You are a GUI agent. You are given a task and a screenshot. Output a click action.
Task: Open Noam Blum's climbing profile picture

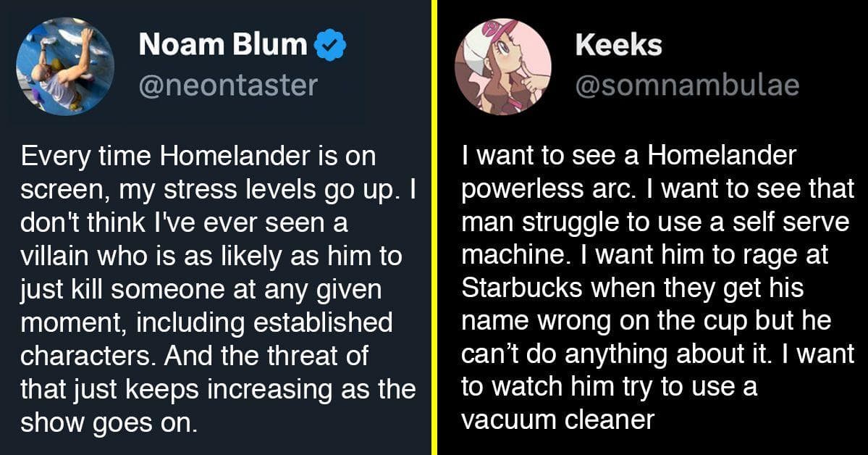point(64,67)
